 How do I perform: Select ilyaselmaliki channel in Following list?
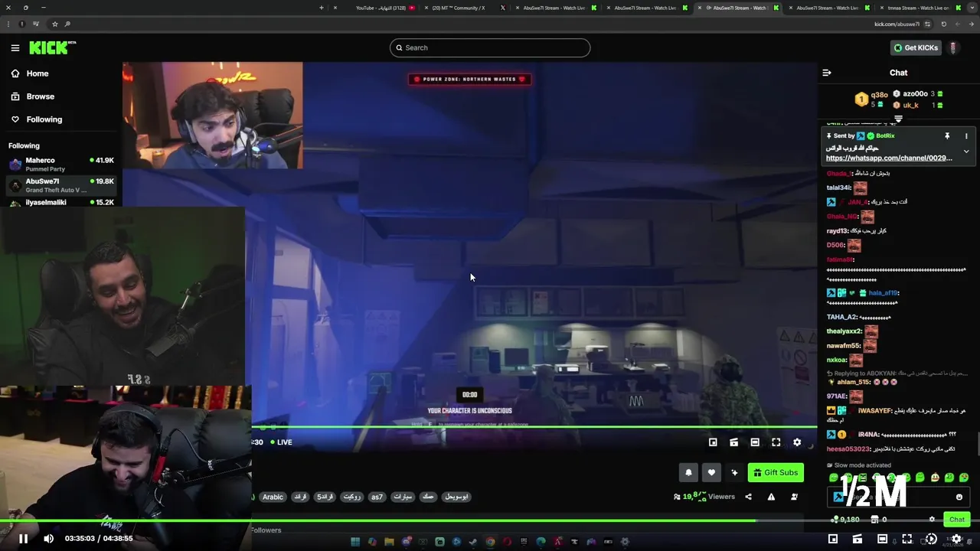coord(61,203)
